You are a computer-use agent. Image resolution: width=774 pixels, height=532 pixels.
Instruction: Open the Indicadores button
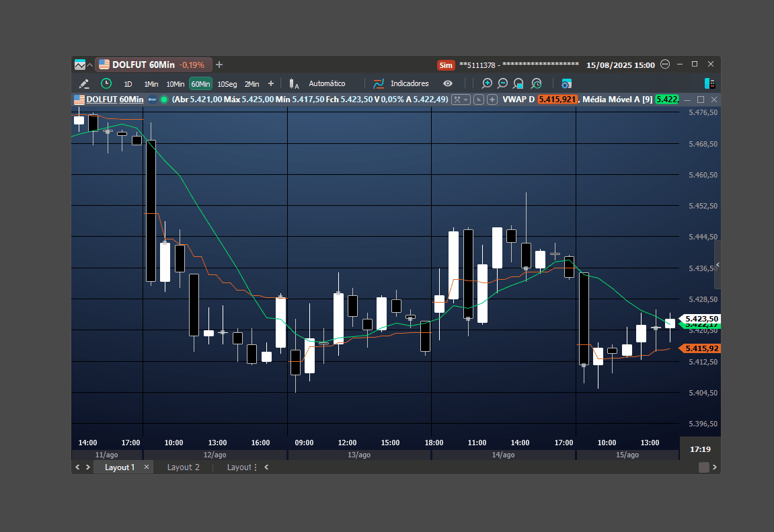point(401,83)
